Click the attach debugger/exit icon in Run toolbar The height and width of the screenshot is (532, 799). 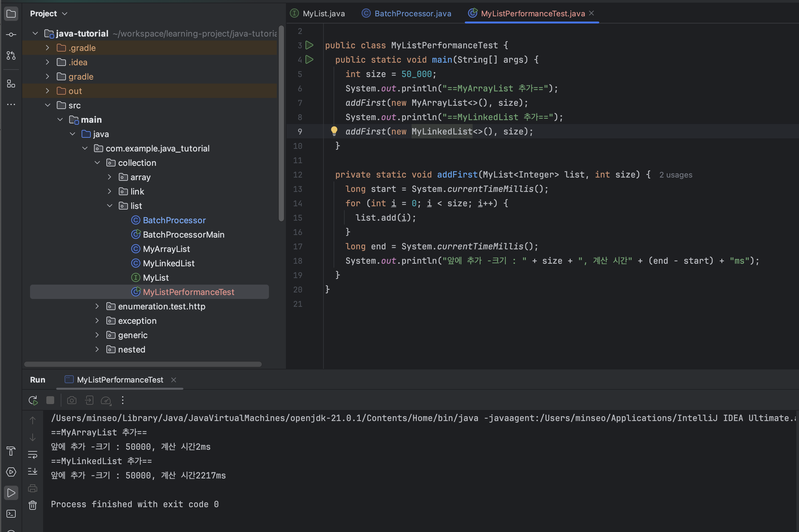[x=89, y=400]
